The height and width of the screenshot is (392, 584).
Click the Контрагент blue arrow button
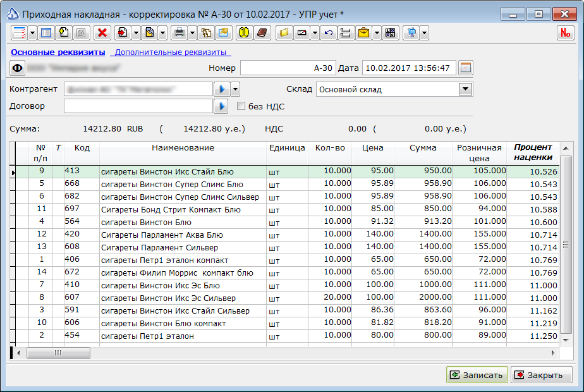pos(222,89)
